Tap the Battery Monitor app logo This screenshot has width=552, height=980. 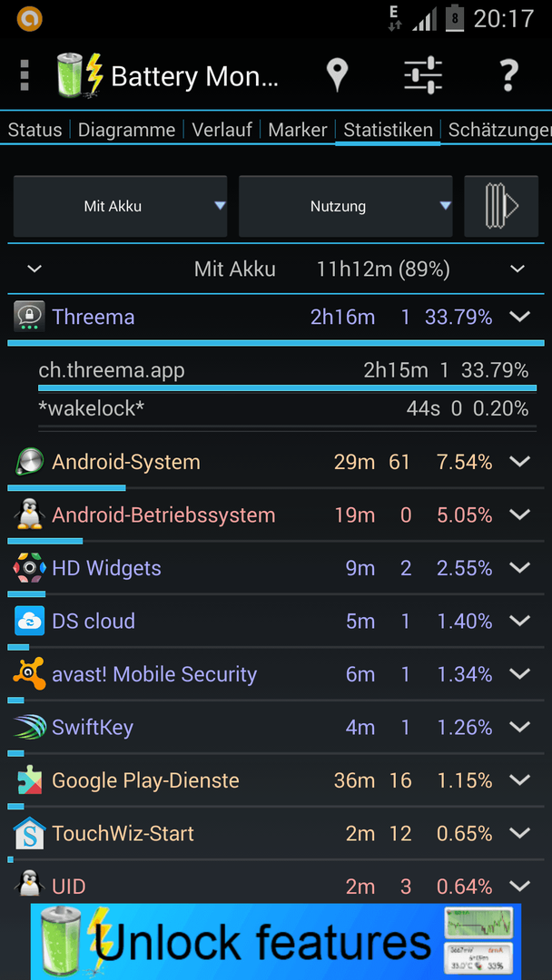coord(79,75)
